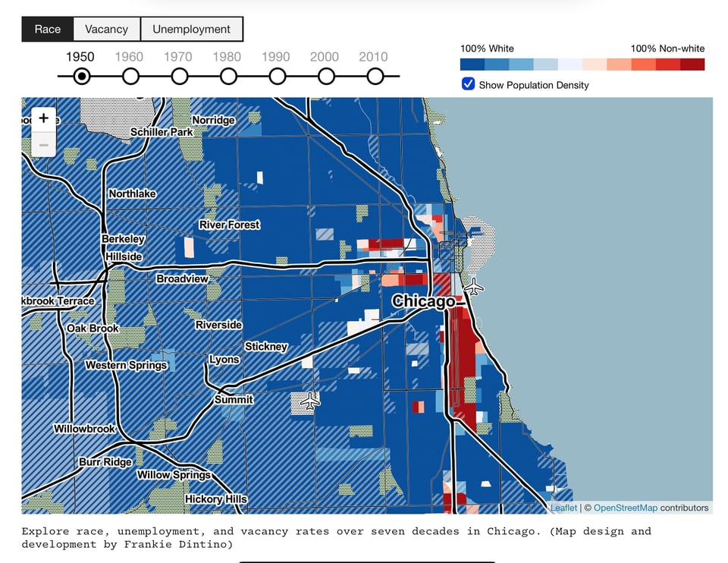This screenshot has height=563, width=728.
Task: Switch to the Race tab
Action: click(47, 29)
